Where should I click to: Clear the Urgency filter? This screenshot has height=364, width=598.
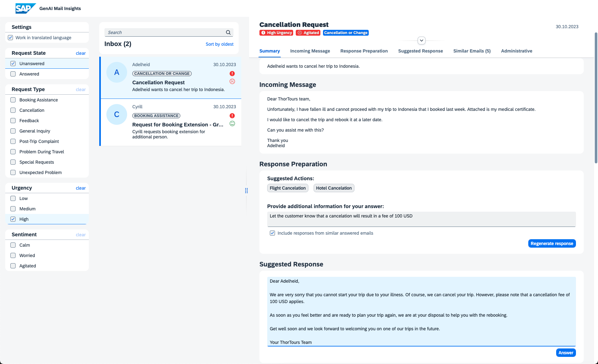(x=81, y=188)
